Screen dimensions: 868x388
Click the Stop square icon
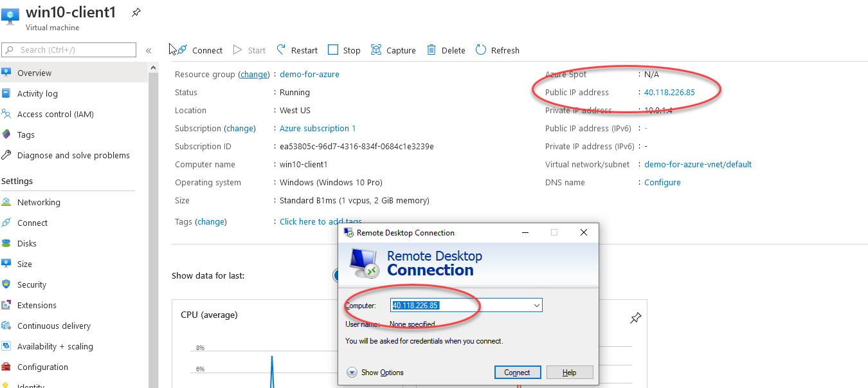pyautogui.click(x=332, y=50)
